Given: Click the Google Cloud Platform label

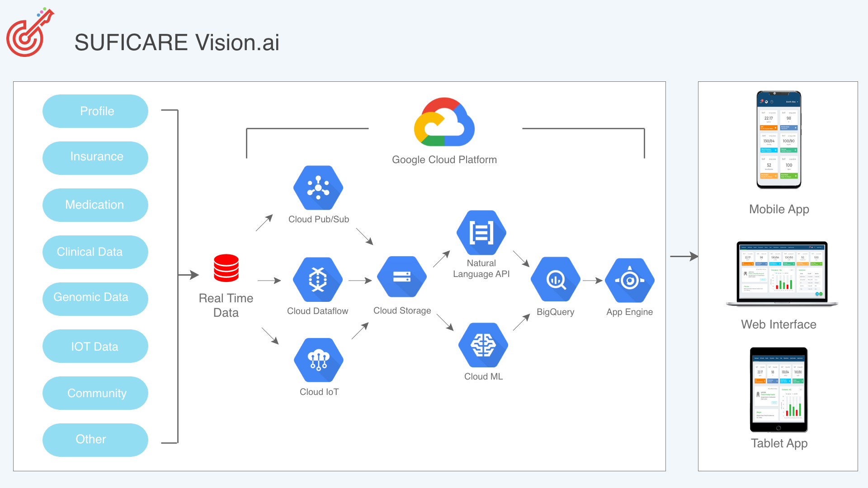Looking at the screenshot, I should pos(444,160).
